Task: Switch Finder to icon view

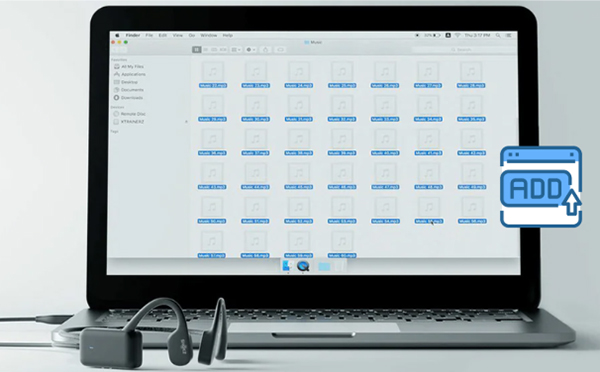Action: pyautogui.click(x=197, y=50)
